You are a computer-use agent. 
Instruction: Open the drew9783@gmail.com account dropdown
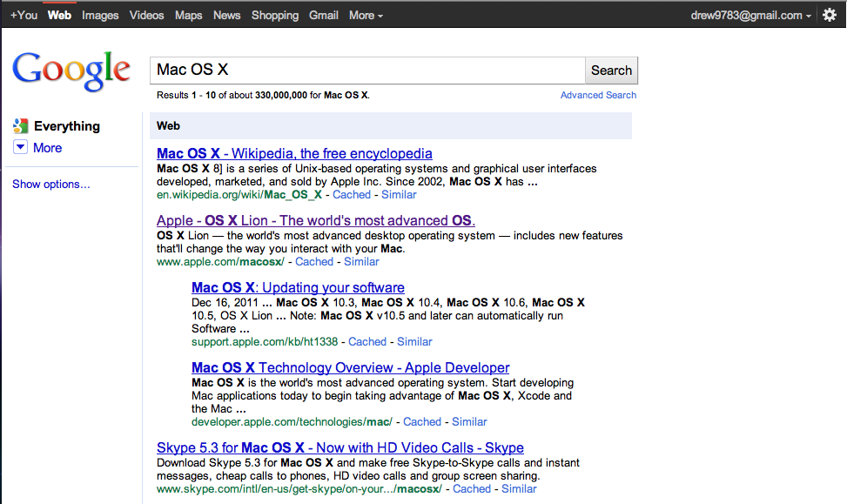tap(751, 15)
